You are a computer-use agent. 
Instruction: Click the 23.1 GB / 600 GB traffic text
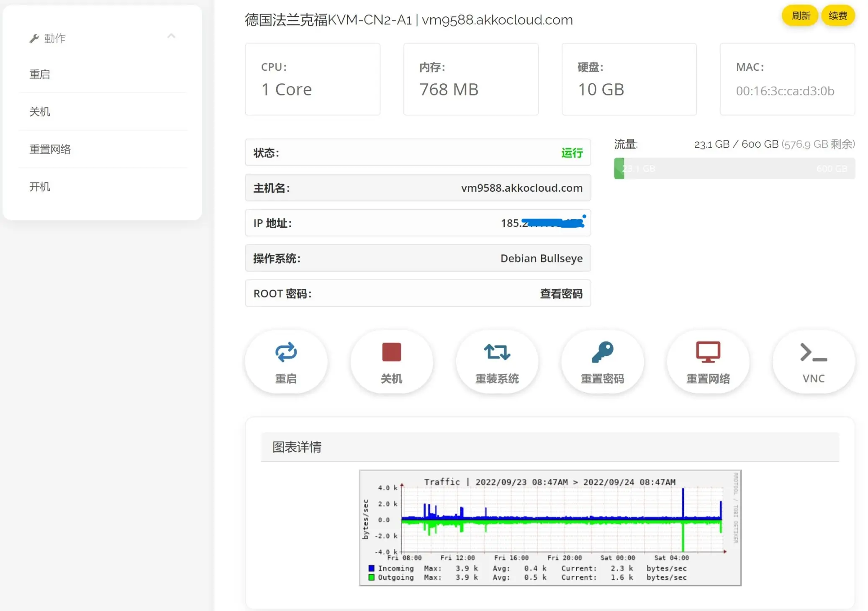736,144
